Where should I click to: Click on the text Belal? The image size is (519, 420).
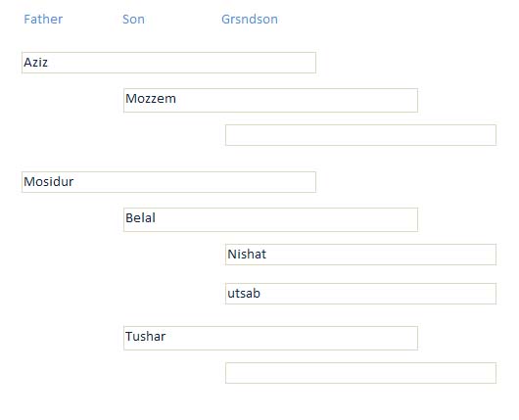coord(140,218)
